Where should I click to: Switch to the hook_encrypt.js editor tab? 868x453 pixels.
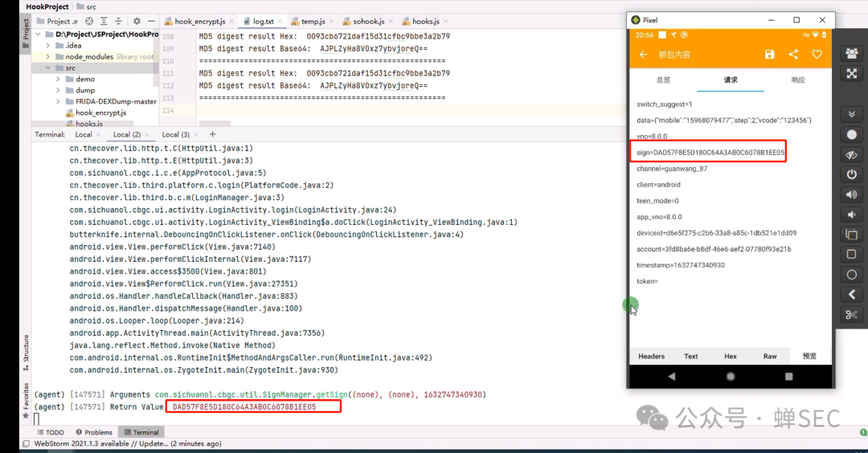click(x=199, y=21)
